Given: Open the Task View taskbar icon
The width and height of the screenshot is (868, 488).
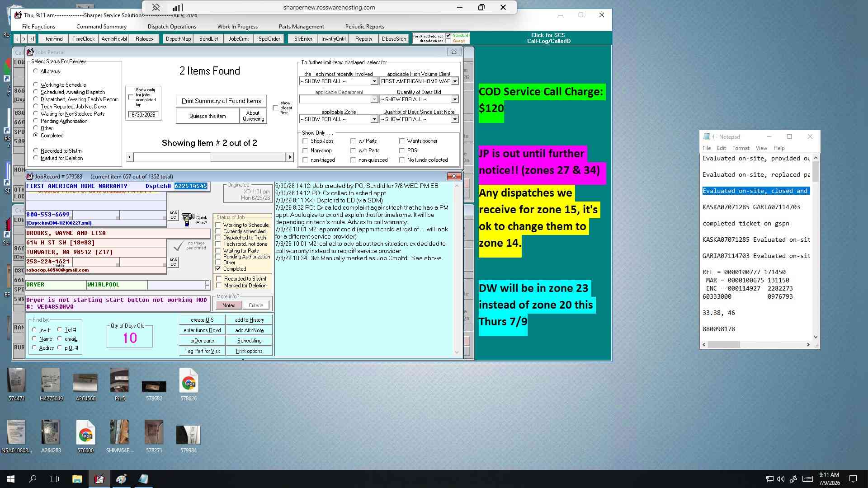Looking at the screenshot, I should [x=54, y=479].
